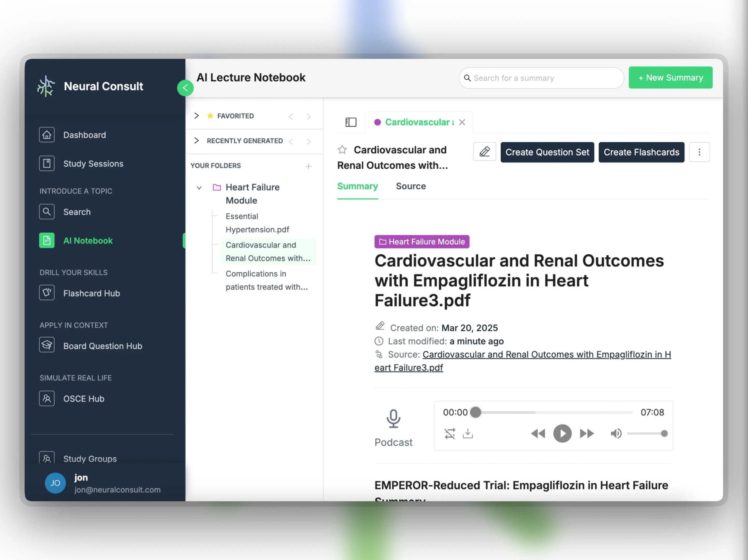Screen dimensions: 748x560
Task: Click Create Question Set
Action: point(547,152)
